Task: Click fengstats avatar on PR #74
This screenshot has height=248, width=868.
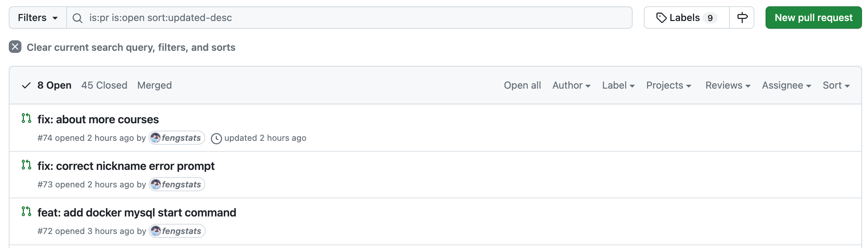Action: point(155,138)
